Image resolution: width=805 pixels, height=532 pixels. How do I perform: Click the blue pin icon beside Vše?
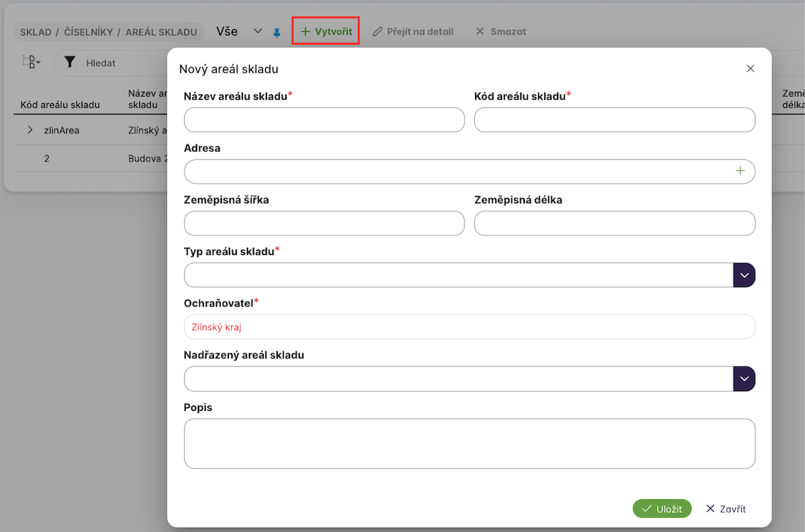[277, 33]
